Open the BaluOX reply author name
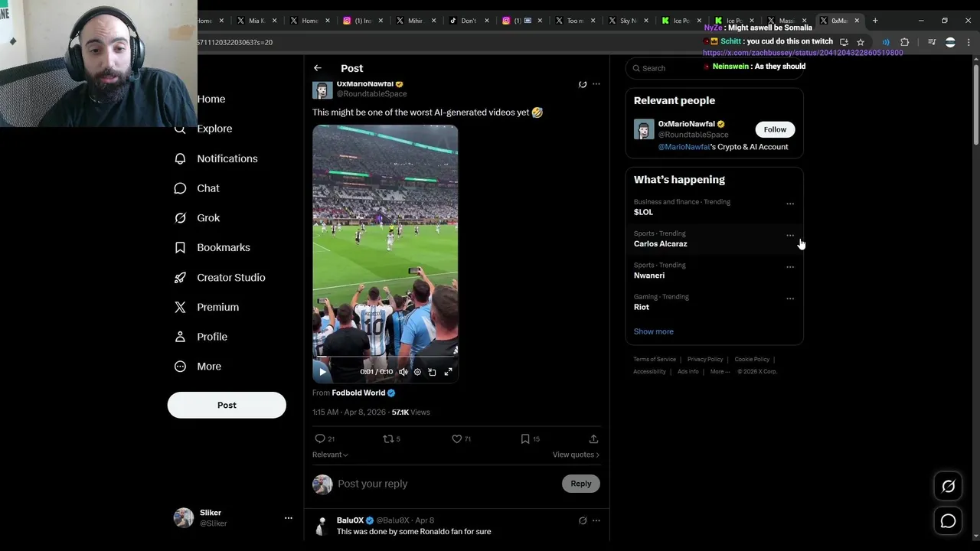Screen dimensions: 980x551 coord(351,520)
